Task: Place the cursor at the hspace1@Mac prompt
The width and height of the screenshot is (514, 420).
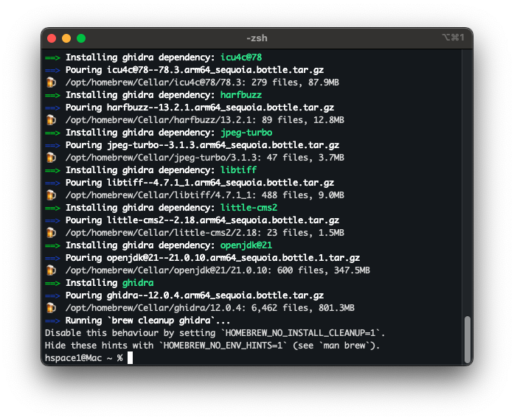Action: coord(130,358)
